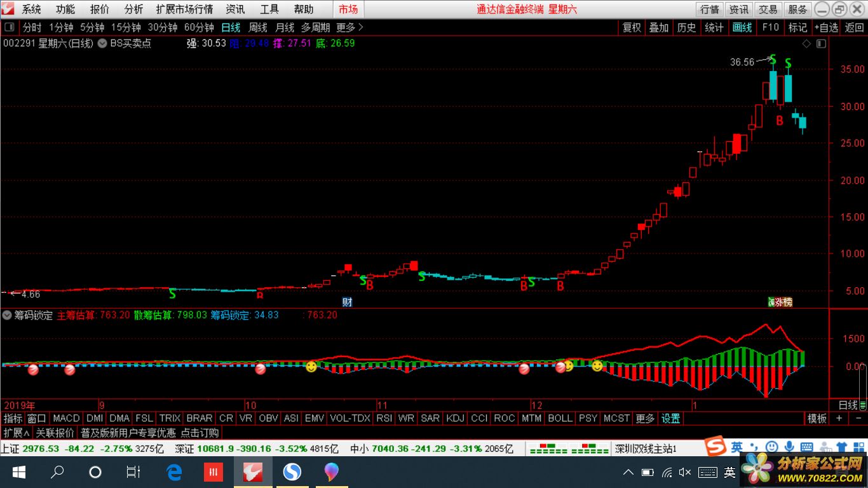Toggle the left sidebar panel icon
Viewport: 868px width, 488px height.
tap(9, 27)
